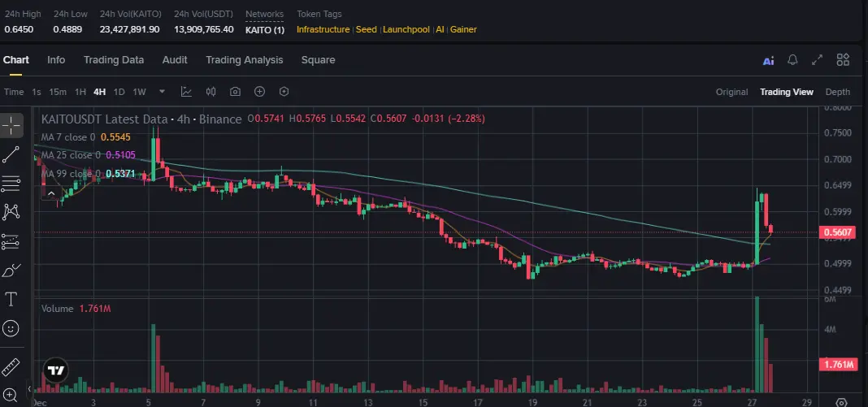Click the plus circle add icon
This screenshot has height=407, width=868.
(x=259, y=92)
